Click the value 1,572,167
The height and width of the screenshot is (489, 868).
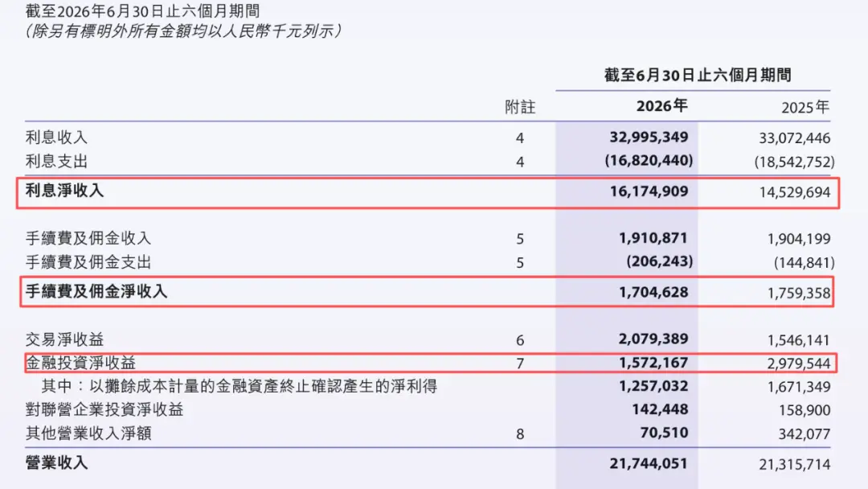tap(653, 362)
